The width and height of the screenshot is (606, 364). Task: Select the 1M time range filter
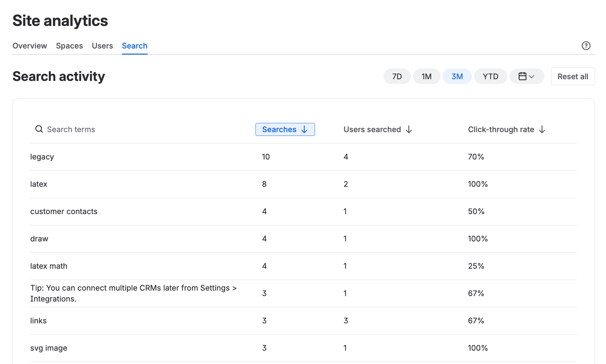427,76
